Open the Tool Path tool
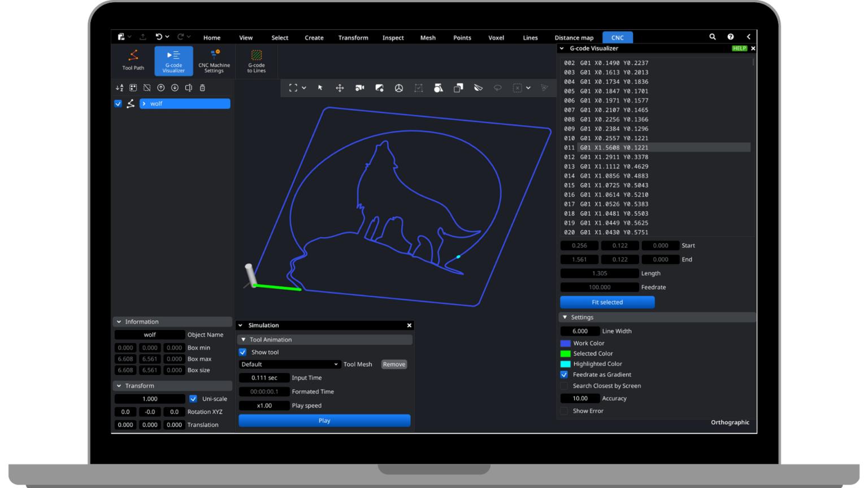 pos(133,60)
